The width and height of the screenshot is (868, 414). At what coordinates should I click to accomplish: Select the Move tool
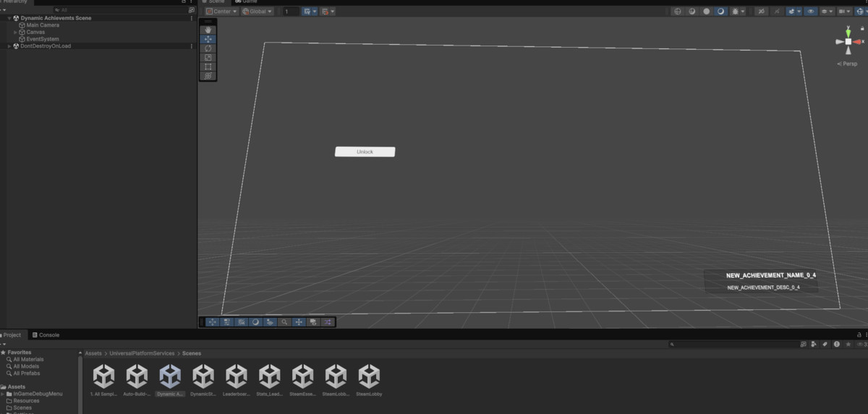point(208,39)
